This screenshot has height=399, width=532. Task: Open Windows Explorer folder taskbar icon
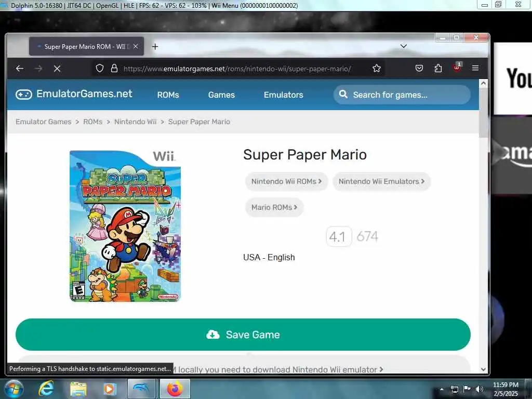78,389
